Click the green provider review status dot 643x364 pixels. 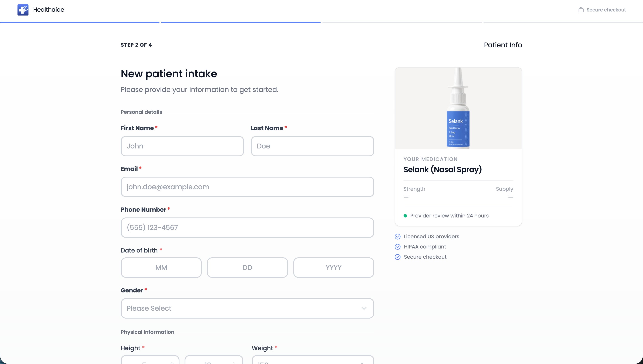405,216
